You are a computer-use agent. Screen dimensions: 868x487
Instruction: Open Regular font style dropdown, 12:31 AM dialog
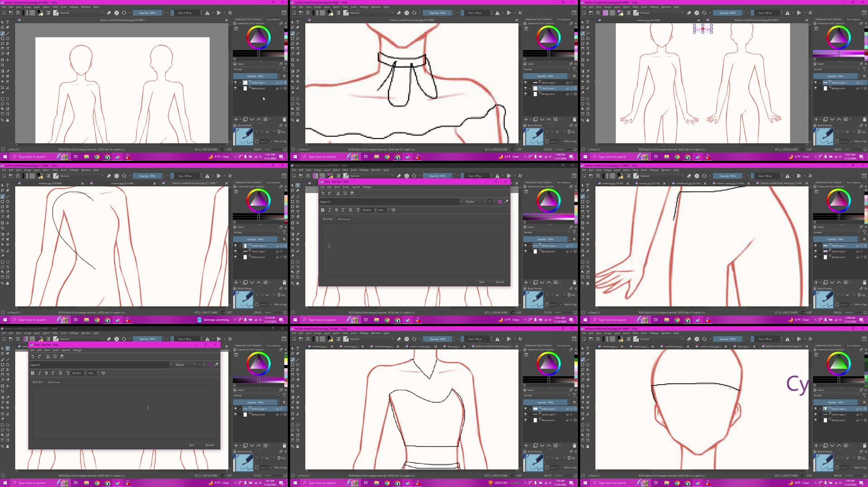click(x=475, y=202)
